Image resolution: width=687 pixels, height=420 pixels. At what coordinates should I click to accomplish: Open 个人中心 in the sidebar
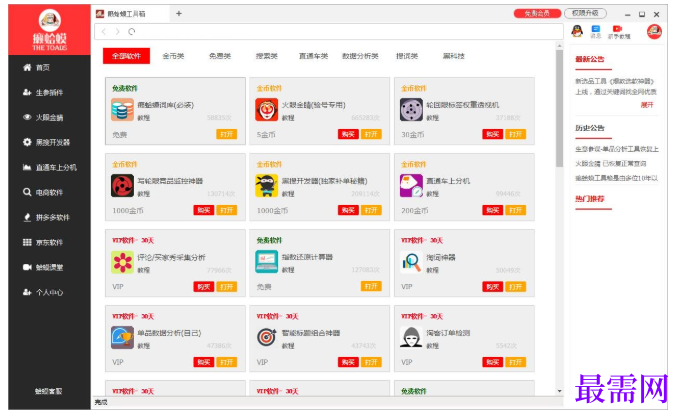tap(43, 292)
